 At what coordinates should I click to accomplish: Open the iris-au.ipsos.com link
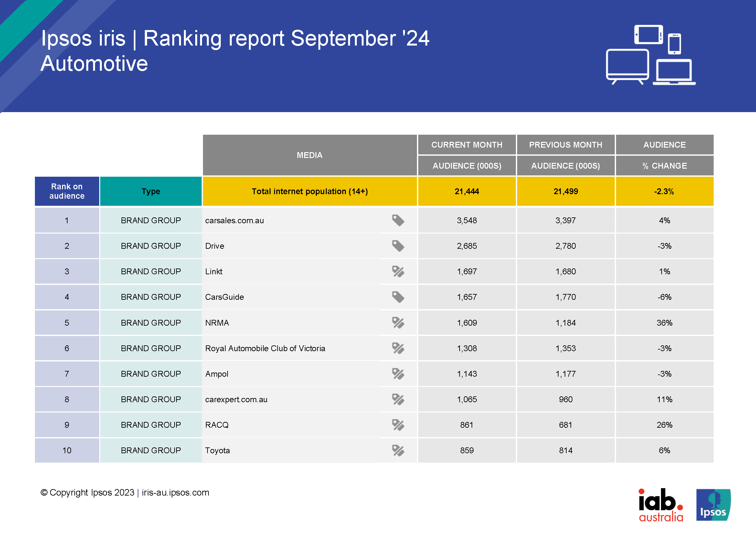(x=175, y=493)
